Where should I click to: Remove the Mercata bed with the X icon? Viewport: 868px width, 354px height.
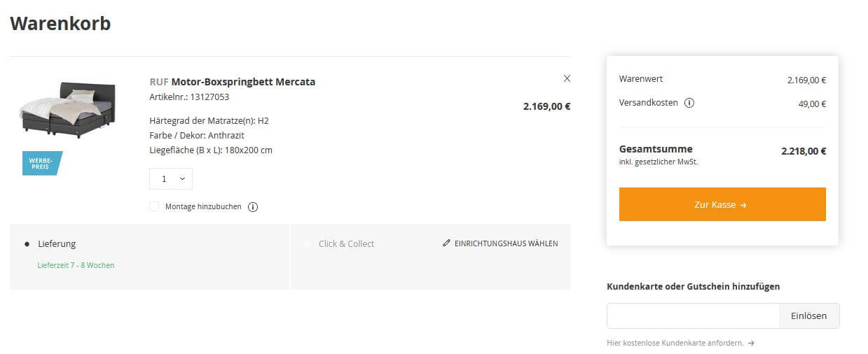point(567,78)
